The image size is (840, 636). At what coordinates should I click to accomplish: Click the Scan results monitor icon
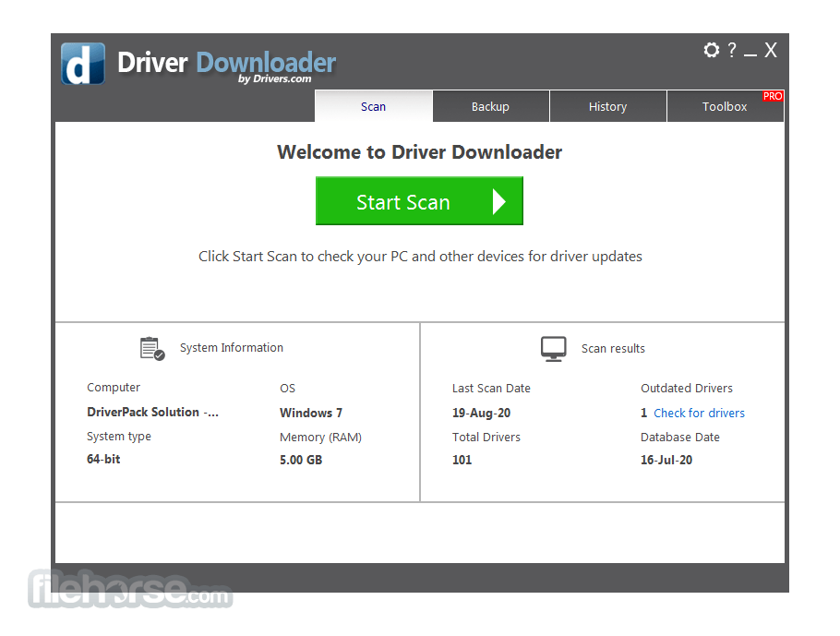coord(554,349)
